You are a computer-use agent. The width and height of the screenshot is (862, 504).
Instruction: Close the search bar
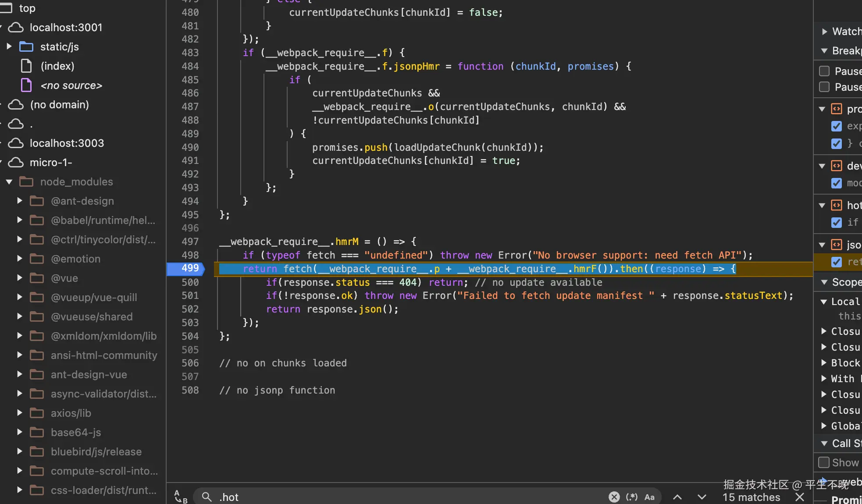click(800, 497)
